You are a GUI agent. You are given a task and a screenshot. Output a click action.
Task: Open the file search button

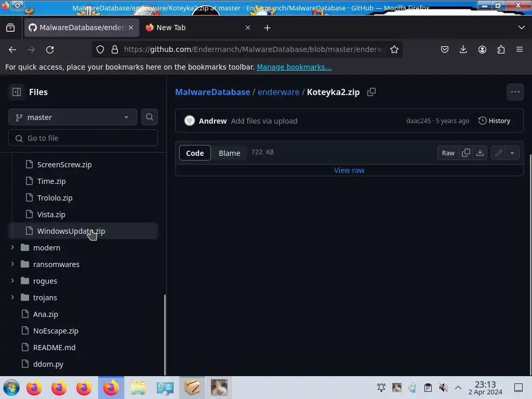149,117
